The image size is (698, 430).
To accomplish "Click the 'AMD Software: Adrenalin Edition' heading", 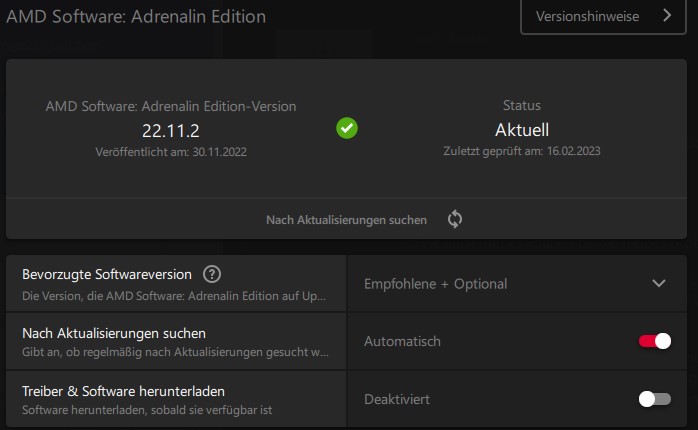I will tap(133, 17).
